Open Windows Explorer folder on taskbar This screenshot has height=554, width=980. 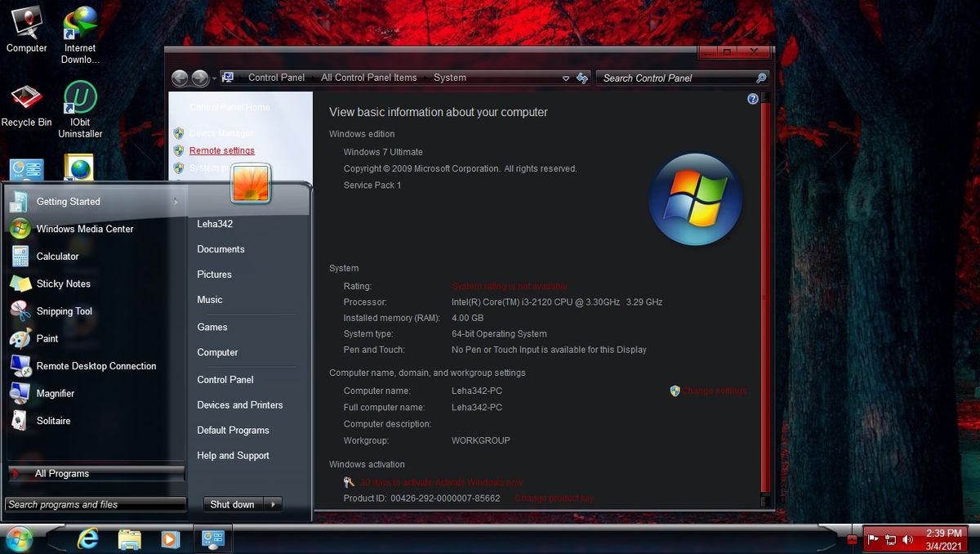click(x=130, y=539)
